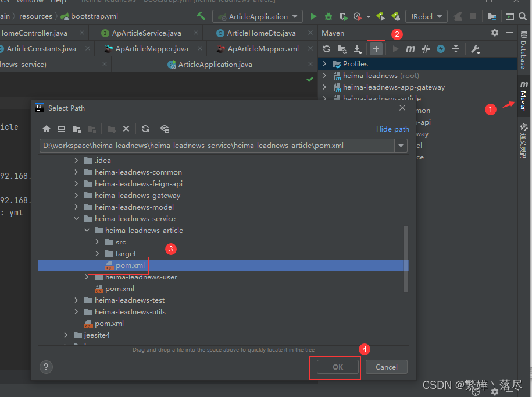Hide the Maven tool window
This screenshot has height=397, width=532.
tap(509, 33)
